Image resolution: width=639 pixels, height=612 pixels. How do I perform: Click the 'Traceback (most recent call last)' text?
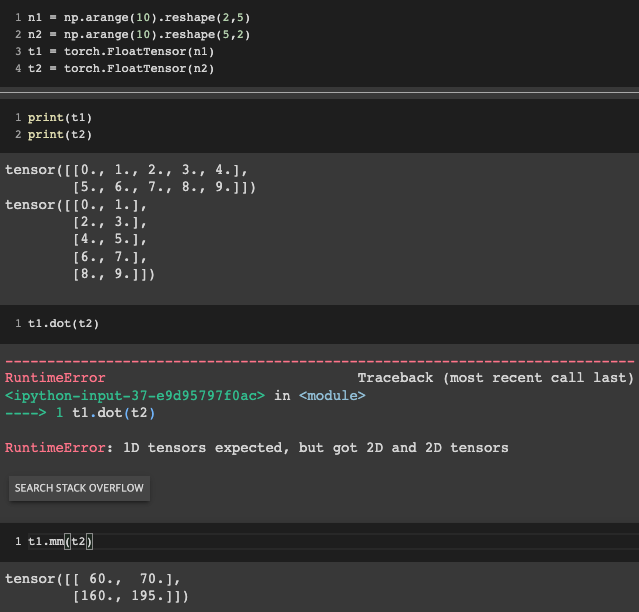pos(496,378)
